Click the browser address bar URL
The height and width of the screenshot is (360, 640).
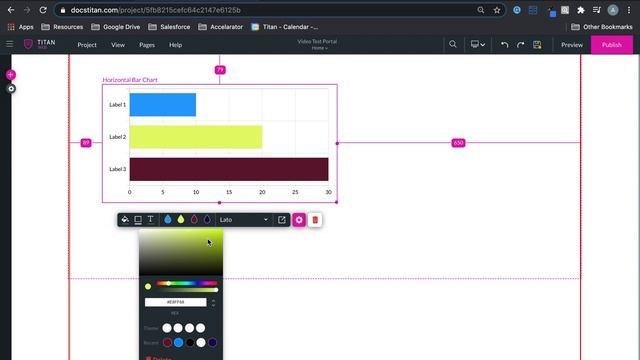[x=156, y=10]
